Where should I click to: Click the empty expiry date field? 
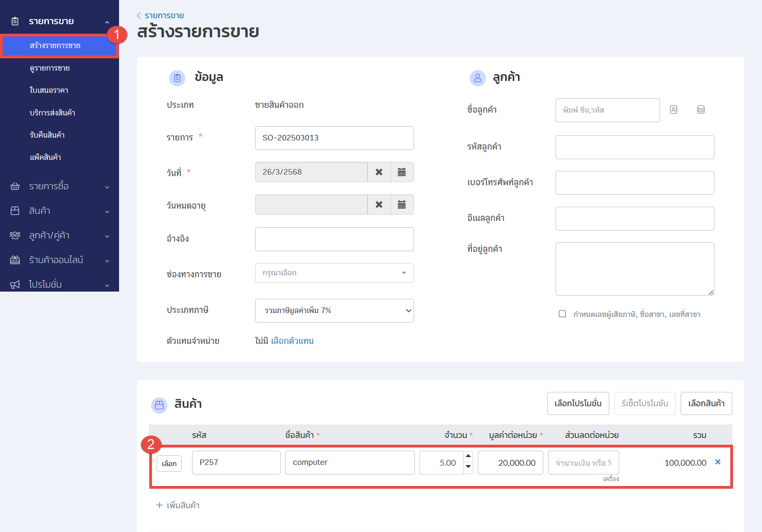(311, 204)
